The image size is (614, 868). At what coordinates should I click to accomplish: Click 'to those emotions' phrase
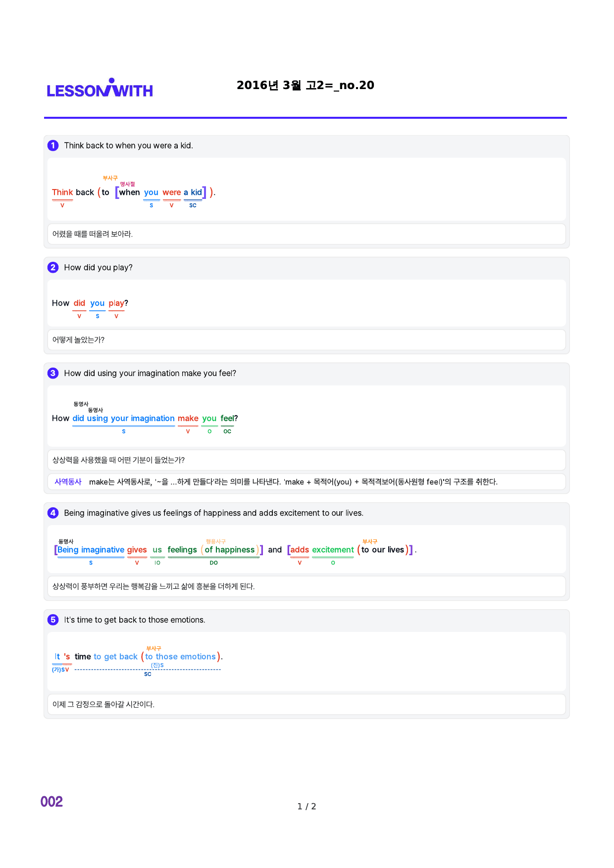180,657
